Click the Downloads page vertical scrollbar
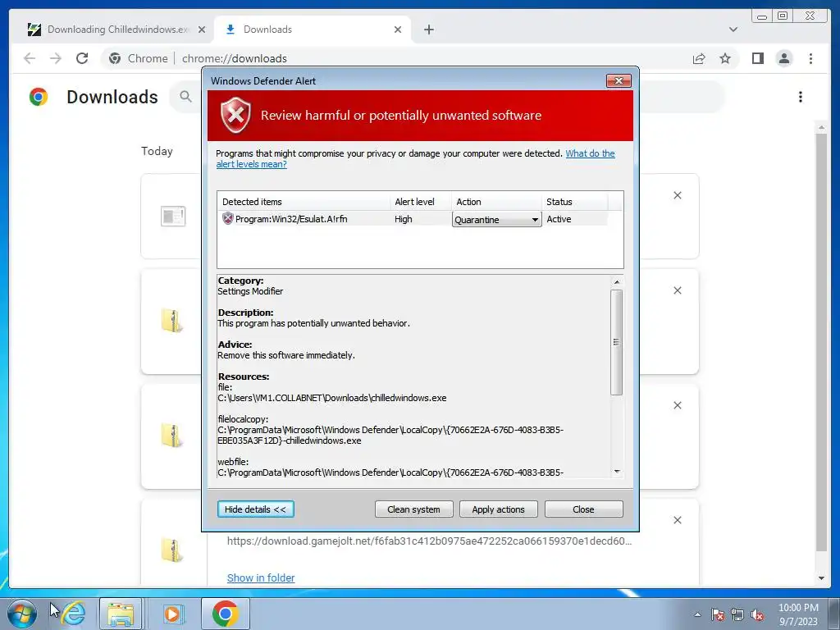840x630 pixels. [x=821, y=343]
